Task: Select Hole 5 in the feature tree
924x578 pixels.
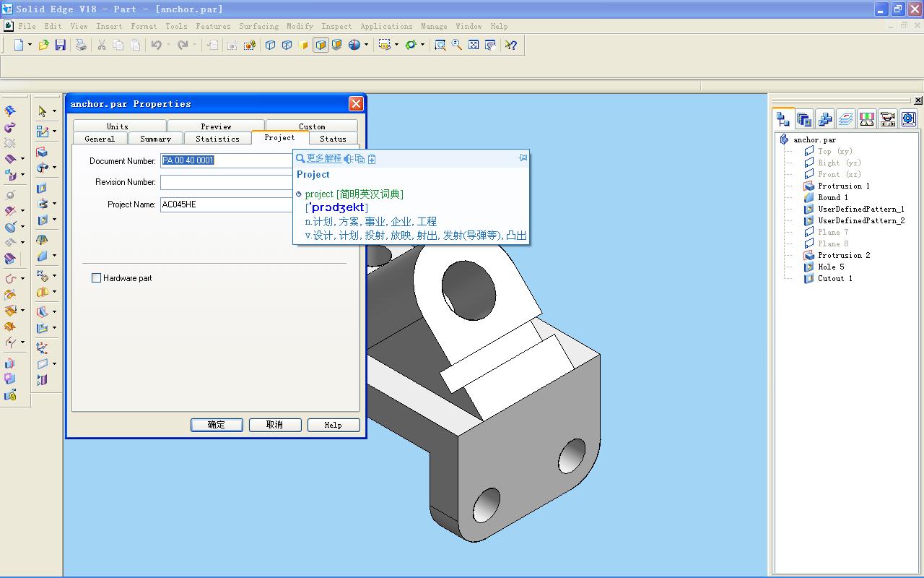Action: click(x=831, y=267)
